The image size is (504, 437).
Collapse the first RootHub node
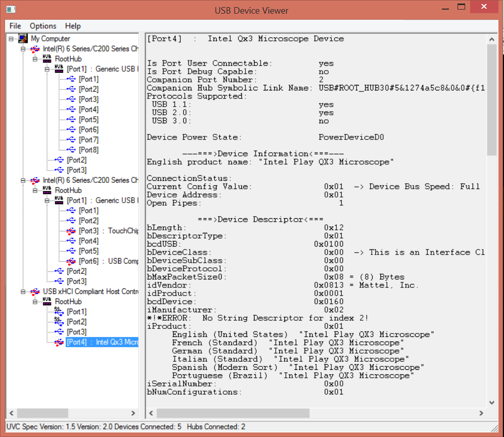[x=34, y=58]
